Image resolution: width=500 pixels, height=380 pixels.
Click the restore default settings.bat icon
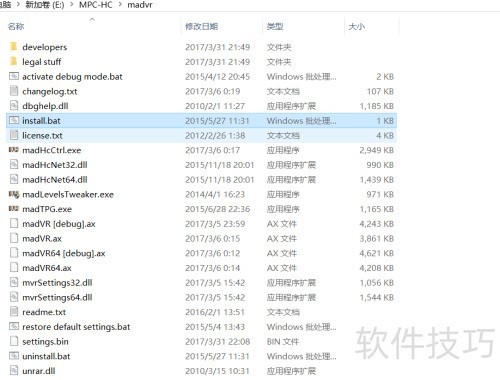[14, 326]
